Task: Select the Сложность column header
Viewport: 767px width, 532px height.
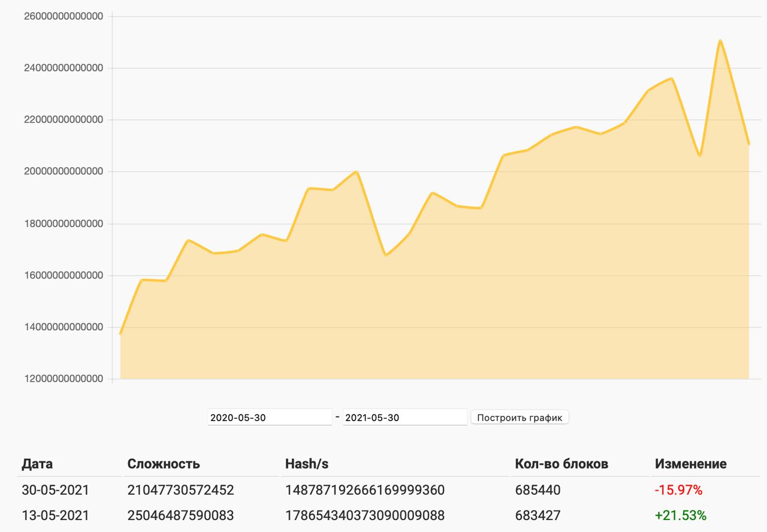Action: click(x=164, y=464)
